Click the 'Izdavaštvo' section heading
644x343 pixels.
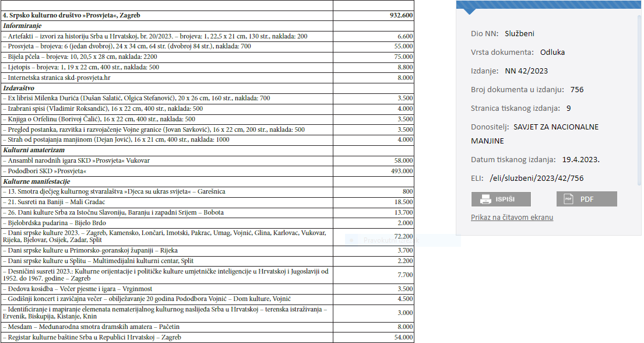click(19, 88)
